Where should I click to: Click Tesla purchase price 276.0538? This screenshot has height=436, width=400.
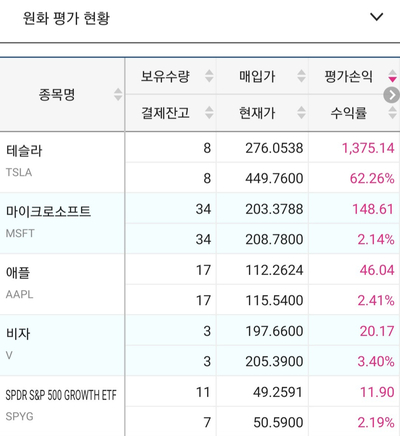(x=274, y=148)
